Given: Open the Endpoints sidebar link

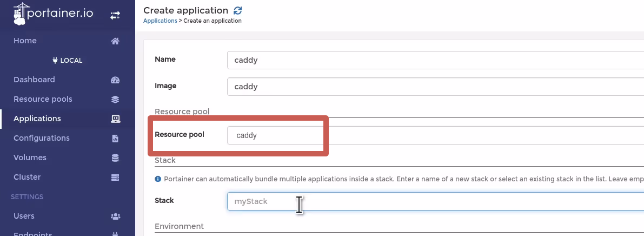Looking at the screenshot, I should (x=33, y=234).
